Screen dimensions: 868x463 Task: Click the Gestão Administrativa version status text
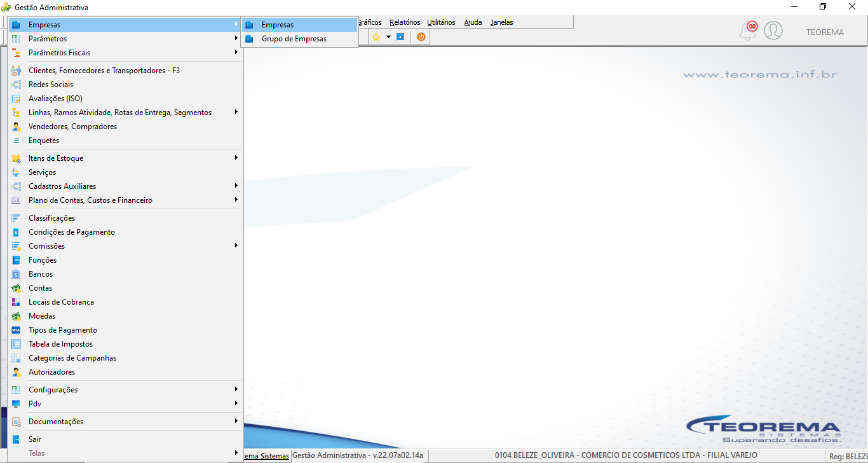point(358,455)
